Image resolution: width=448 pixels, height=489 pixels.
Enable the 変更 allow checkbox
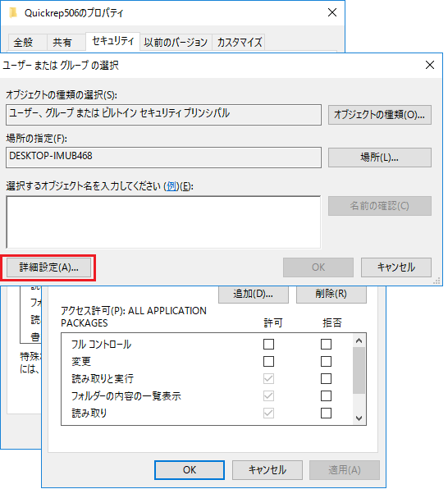(268, 362)
